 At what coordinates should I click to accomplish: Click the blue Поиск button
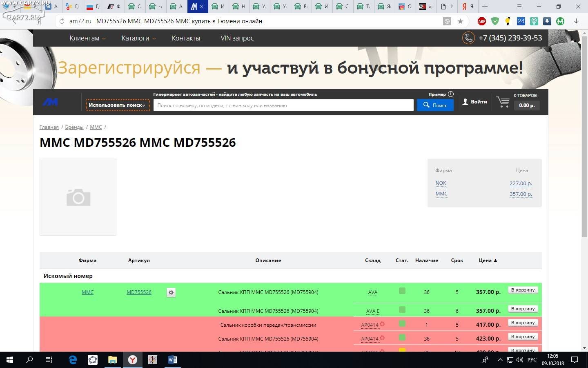tap(435, 105)
